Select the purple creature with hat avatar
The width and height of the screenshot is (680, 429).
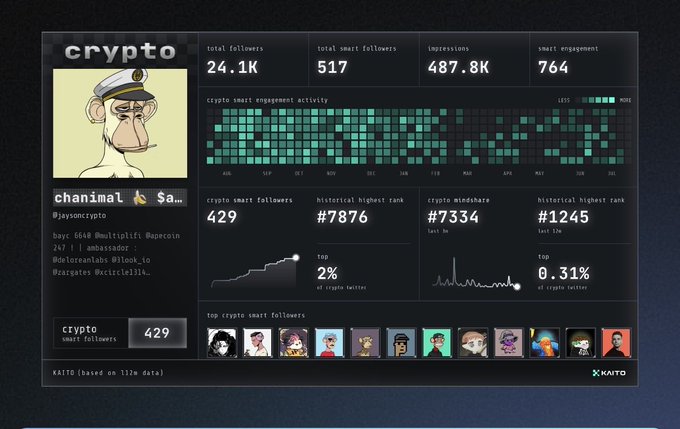509,343
